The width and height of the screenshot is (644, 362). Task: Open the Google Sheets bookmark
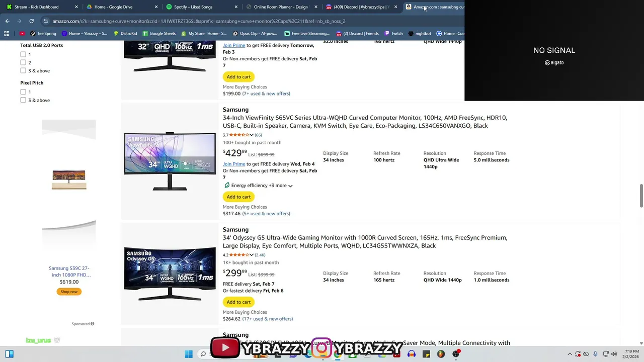pyautogui.click(x=159, y=34)
